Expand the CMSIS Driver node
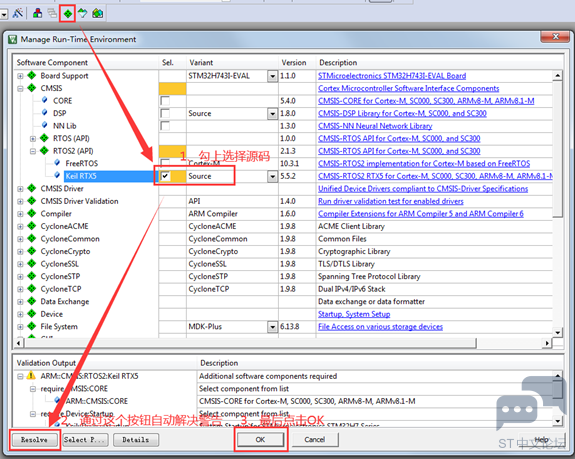 (20, 189)
